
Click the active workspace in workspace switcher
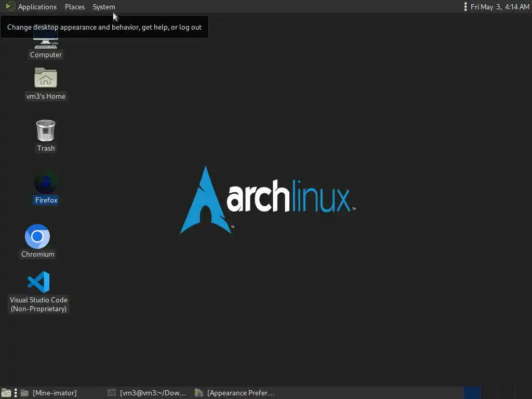(472, 393)
